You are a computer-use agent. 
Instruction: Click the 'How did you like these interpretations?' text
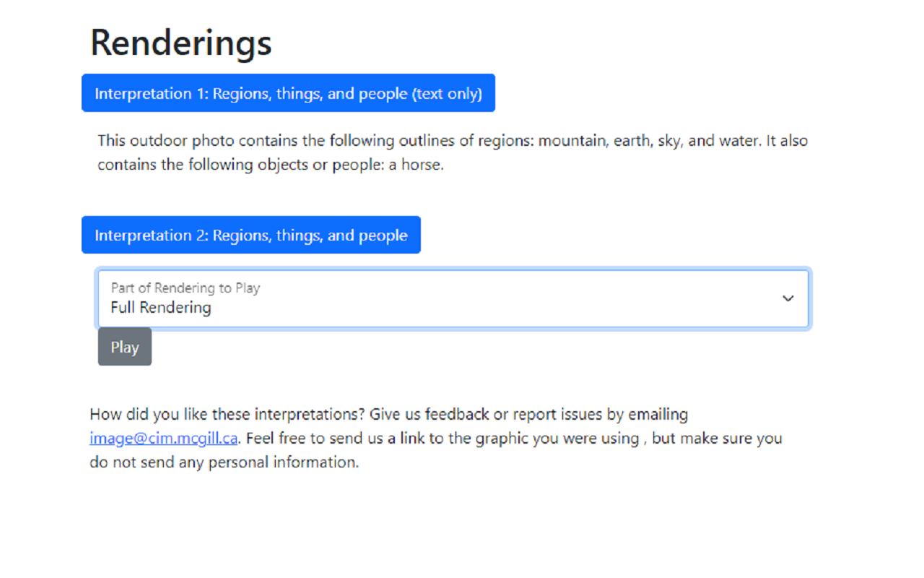[x=228, y=415]
